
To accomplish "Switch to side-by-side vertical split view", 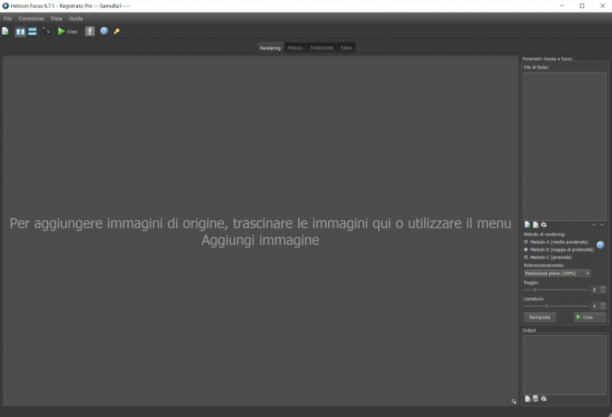I will tap(20, 32).
